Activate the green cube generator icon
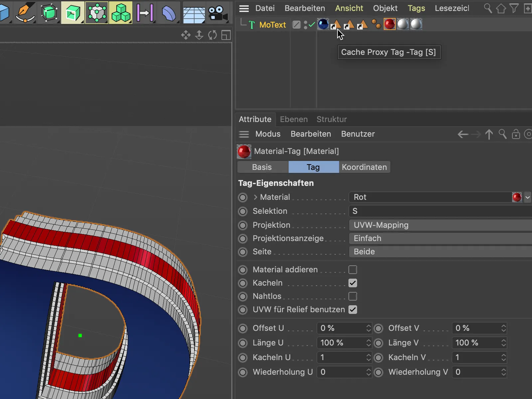The width and height of the screenshot is (532, 399). [x=49, y=13]
